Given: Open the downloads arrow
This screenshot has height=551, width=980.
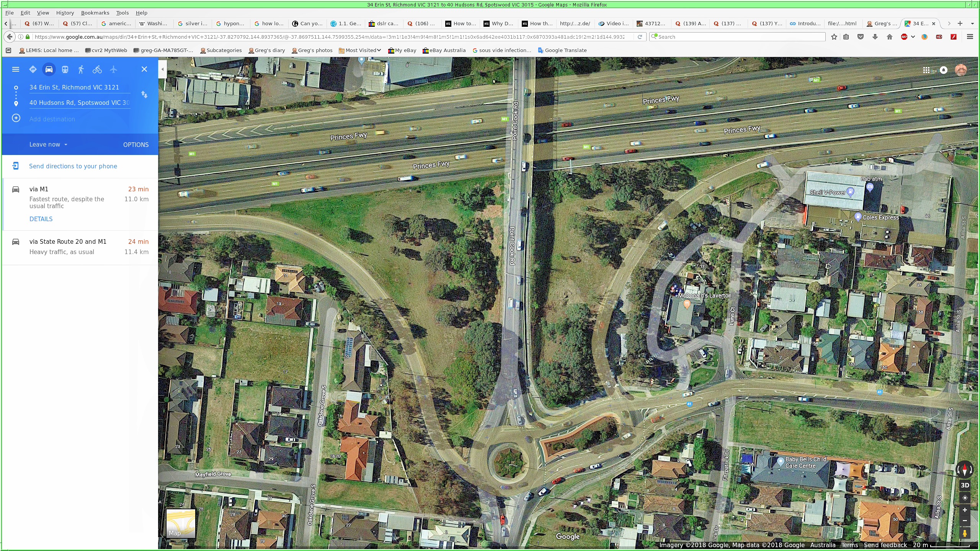Looking at the screenshot, I should 875,37.
